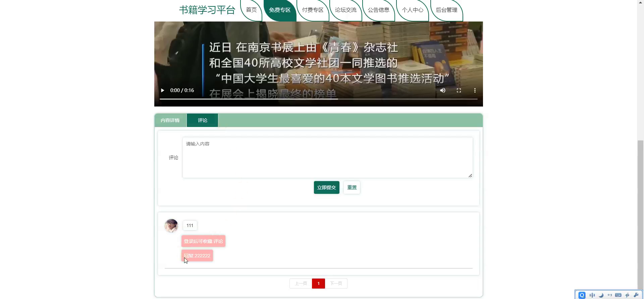Seek on the video progress bar
The width and height of the screenshot is (644, 299).
click(318, 99)
